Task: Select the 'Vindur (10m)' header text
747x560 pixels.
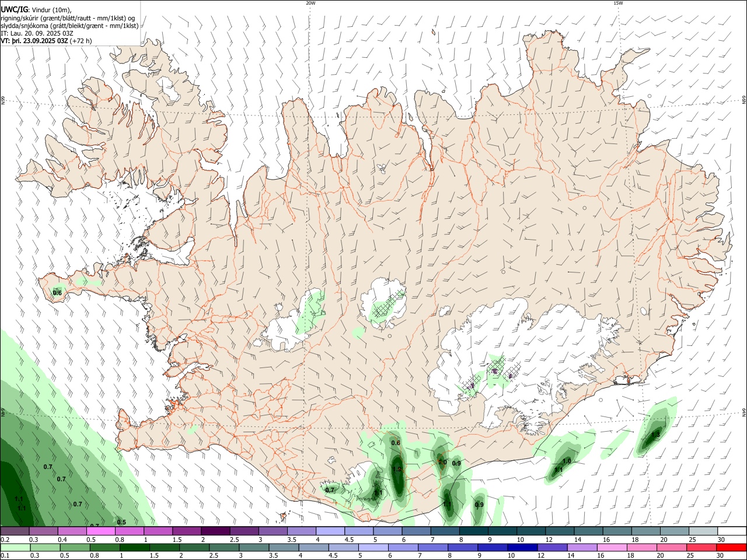Action: pyautogui.click(x=52, y=9)
